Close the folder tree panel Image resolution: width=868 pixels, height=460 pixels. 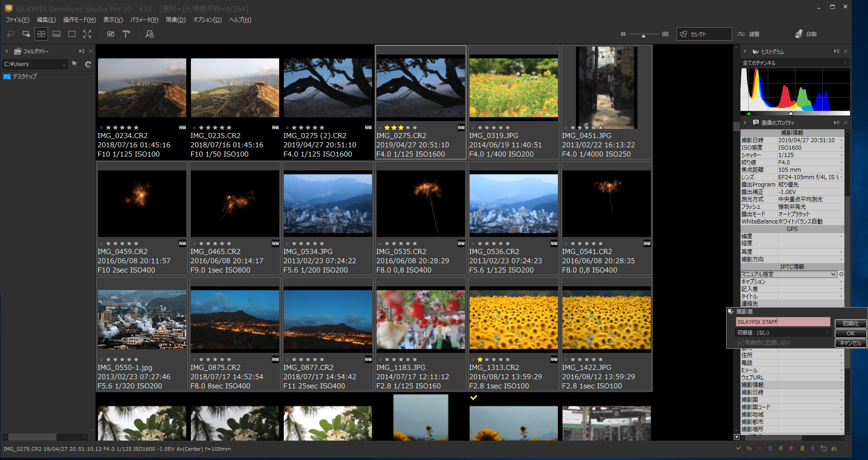[91, 51]
